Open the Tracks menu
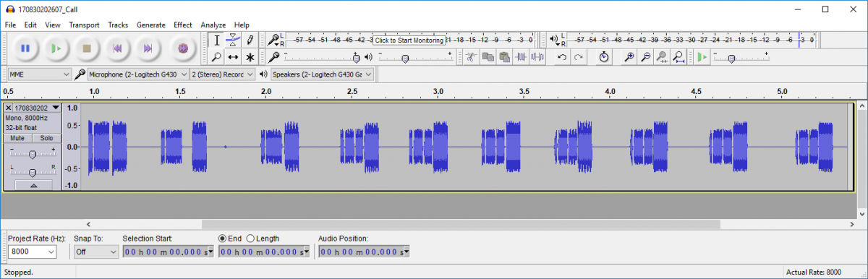 [x=118, y=25]
